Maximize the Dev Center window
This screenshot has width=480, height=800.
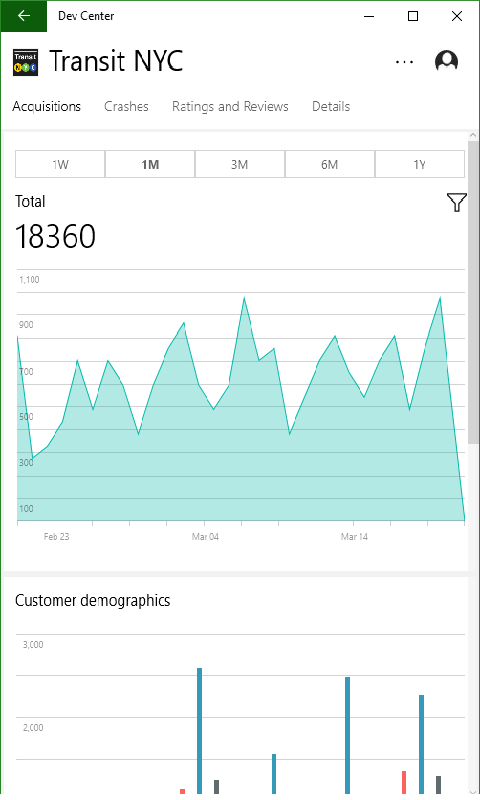click(x=413, y=16)
